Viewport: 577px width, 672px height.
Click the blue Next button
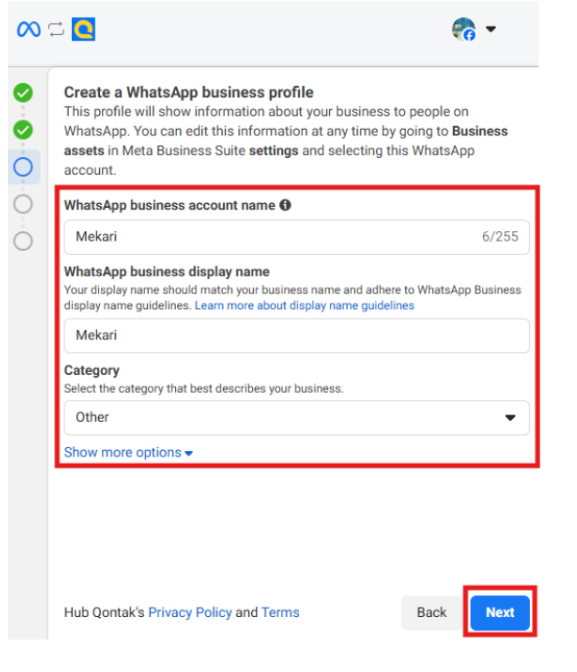click(x=500, y=612)
